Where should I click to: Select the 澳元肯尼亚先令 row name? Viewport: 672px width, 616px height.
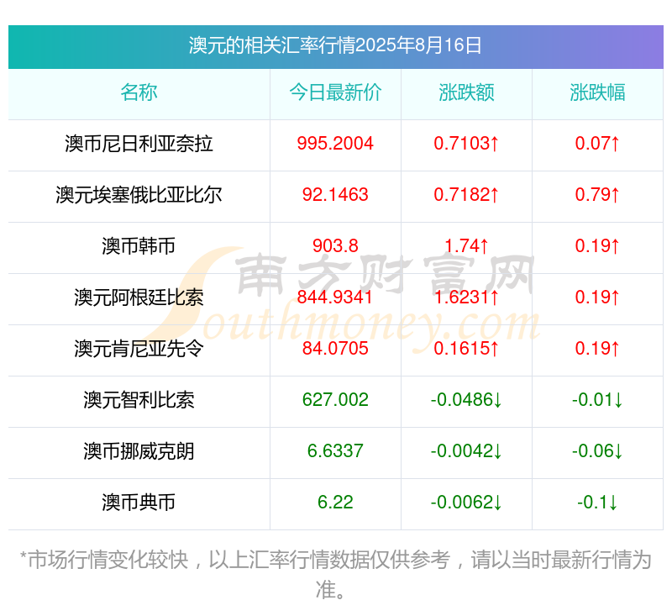point(139,349)
